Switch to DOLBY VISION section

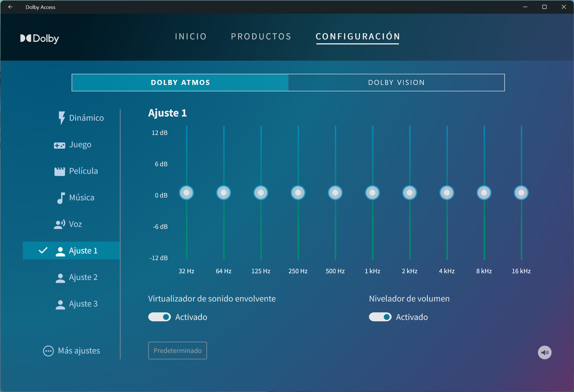pyautogui.click(x=396, y=82)
